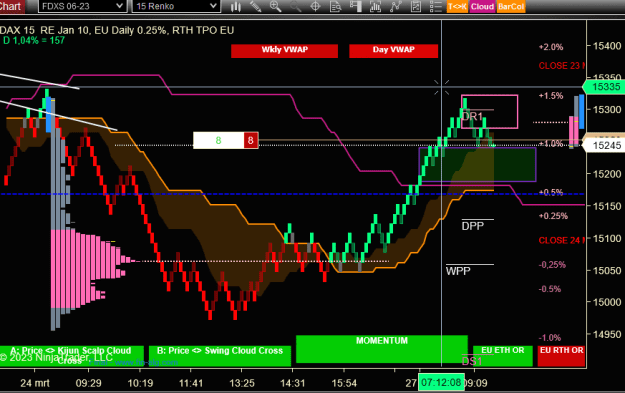Open the strategies line-graph icon

click(x=395, y=6)
